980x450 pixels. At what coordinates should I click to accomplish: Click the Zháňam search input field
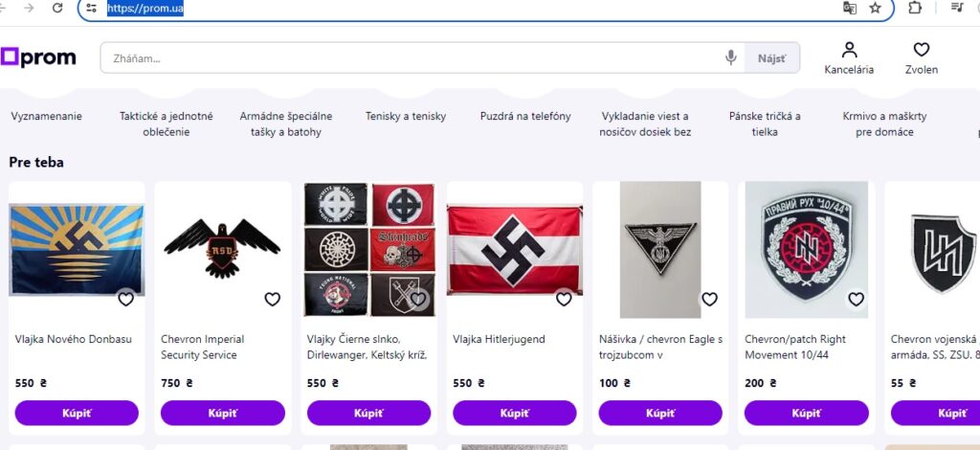412,58
